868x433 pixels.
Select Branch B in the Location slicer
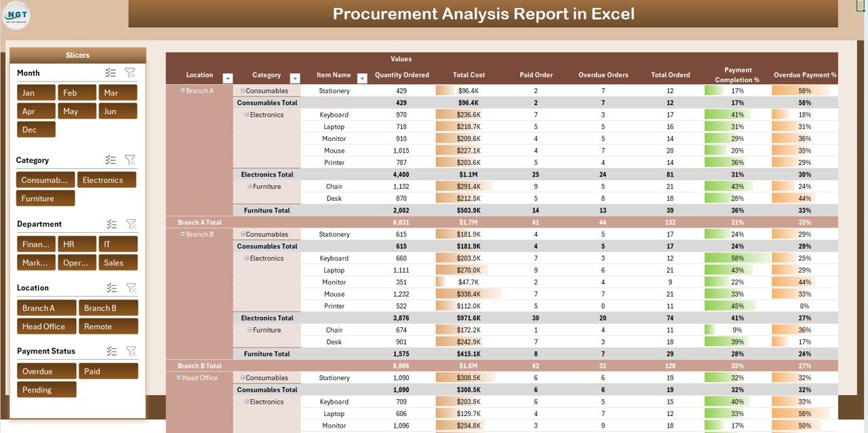click(x=108, y=308)
